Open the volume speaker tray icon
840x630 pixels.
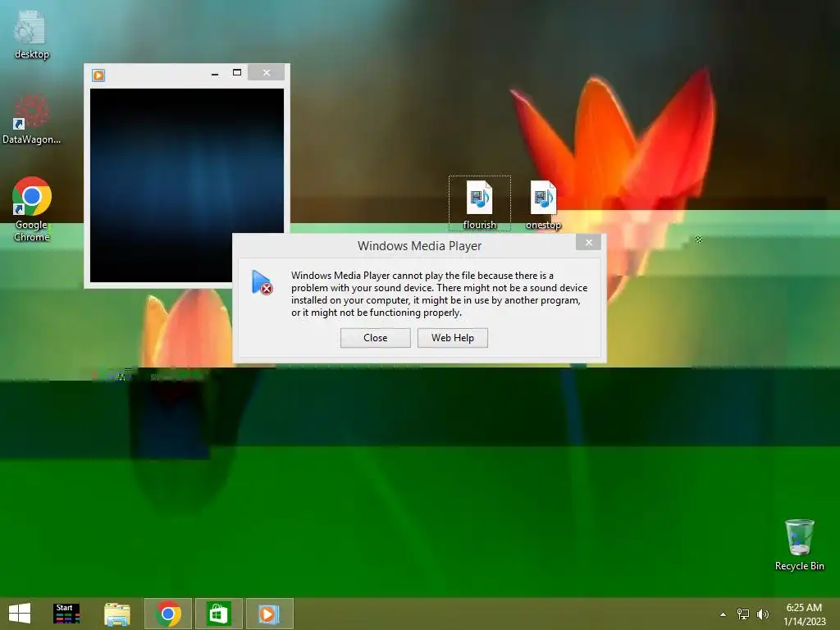click(763, 614)
